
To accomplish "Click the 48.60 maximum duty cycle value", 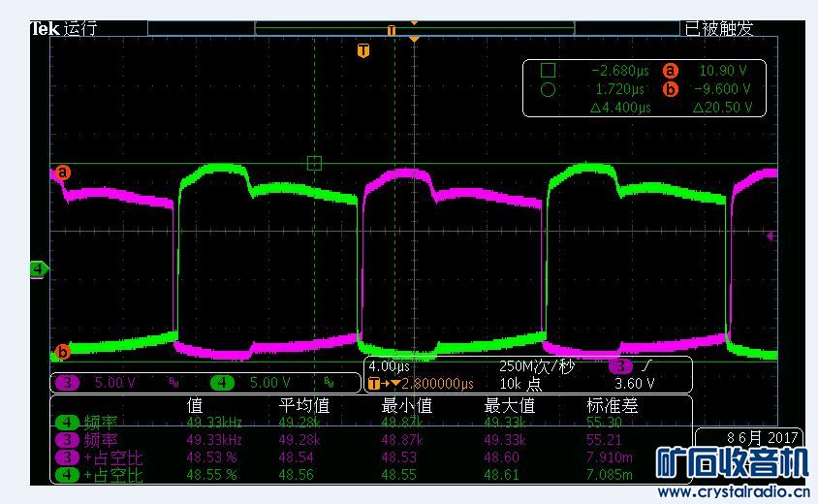I will click(x=501, y=458).
